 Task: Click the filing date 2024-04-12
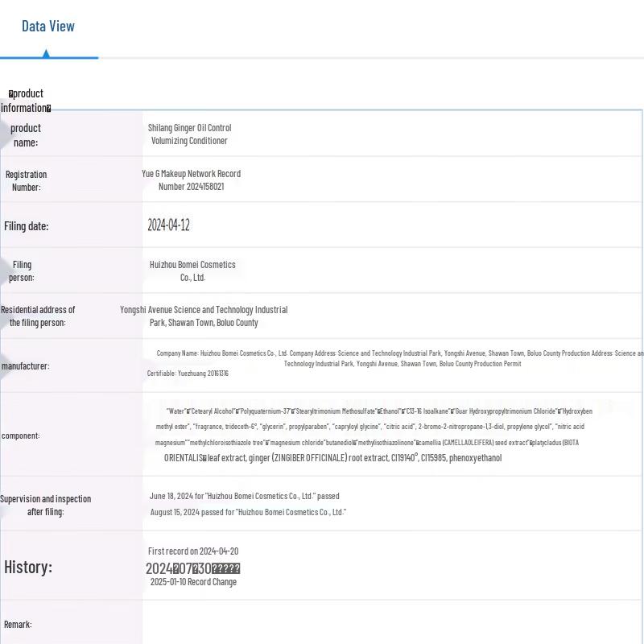tap(168, 225)
